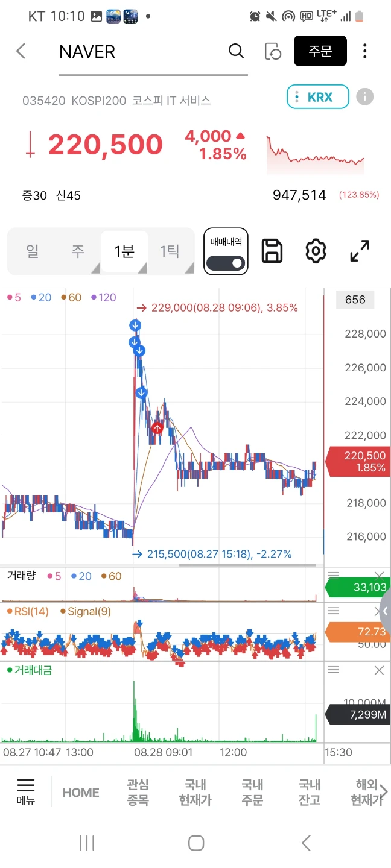Go back with the top-left arrow
The height and width of the screenshot is (868, 391).
[21, 51]
